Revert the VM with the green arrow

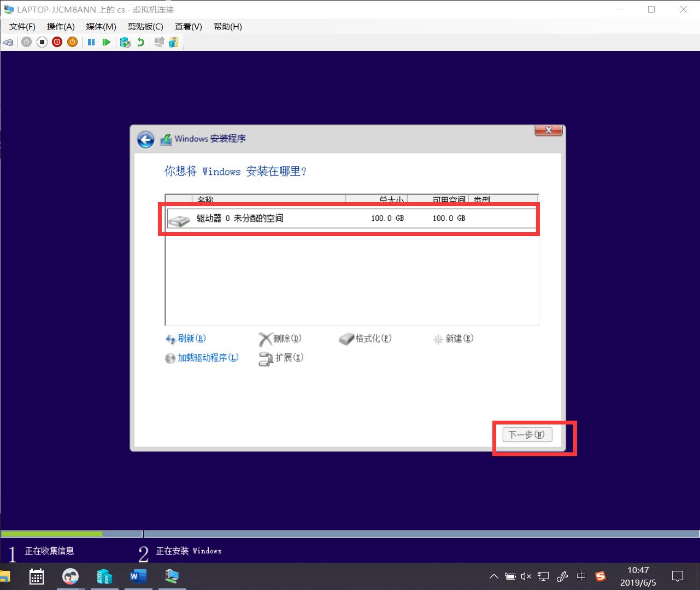click(140, 42)
